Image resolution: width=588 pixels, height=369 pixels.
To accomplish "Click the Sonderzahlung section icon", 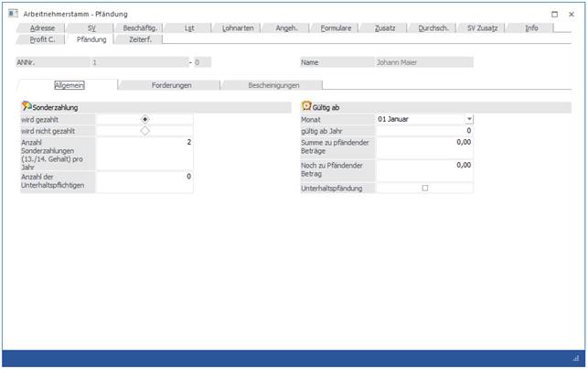I will pyautogui.click(x=27, y=107).
